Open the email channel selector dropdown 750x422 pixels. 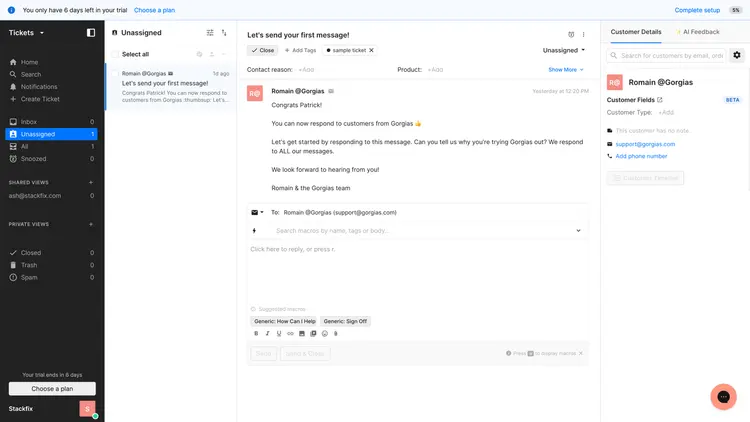coord(257,212)
